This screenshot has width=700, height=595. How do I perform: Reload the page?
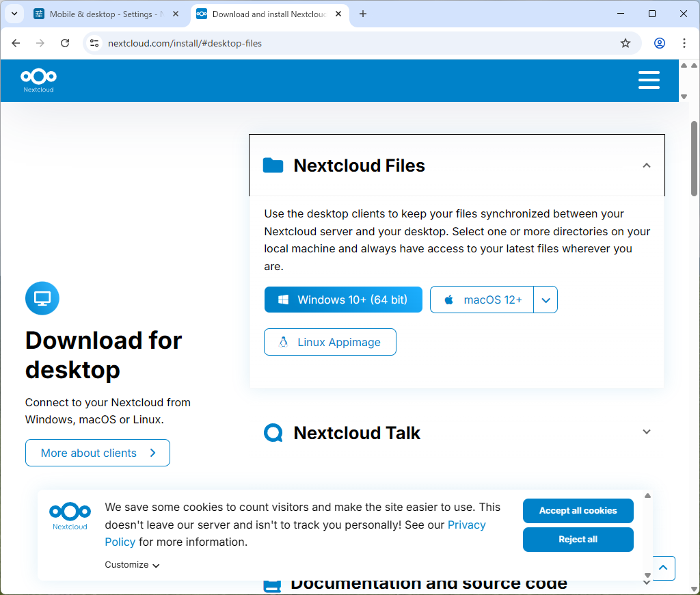pyautogui.click(x=65, y=43)
